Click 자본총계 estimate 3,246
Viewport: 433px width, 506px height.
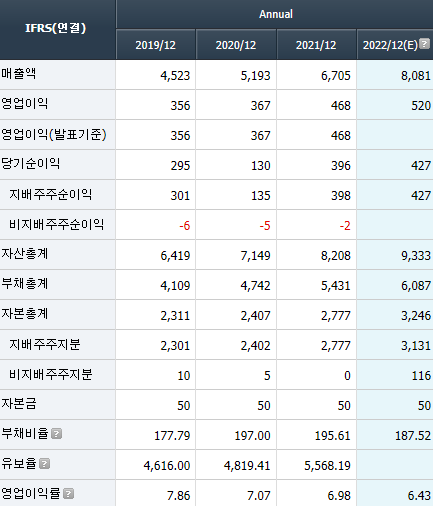pyautogui.click(x=416, y=316)
